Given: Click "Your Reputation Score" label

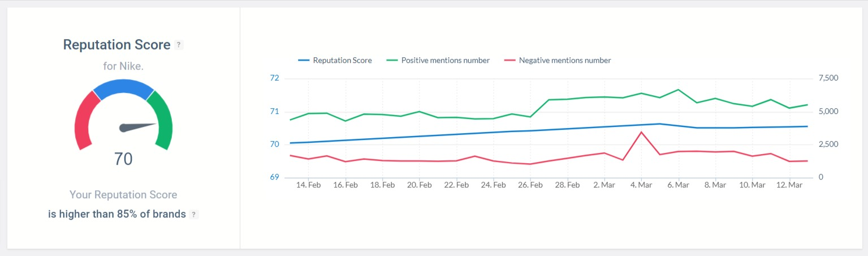Looking at the screenshot, I should (123, 195).
